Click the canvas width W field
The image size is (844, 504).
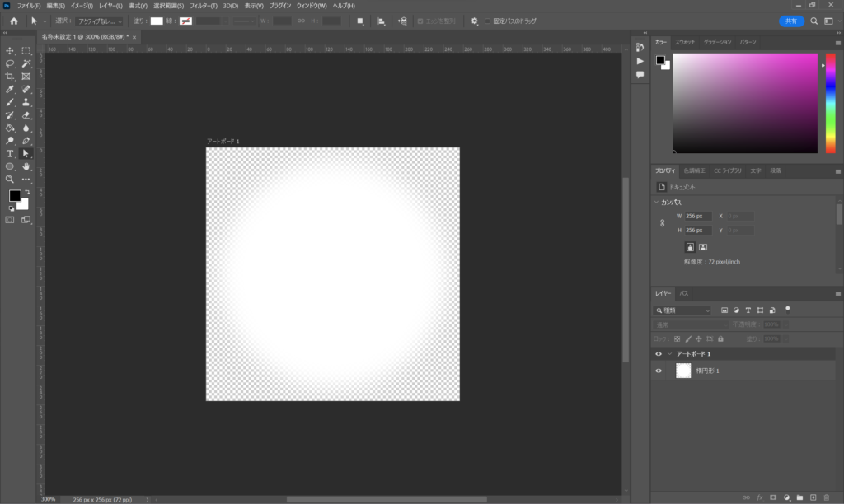click(697, 216)
